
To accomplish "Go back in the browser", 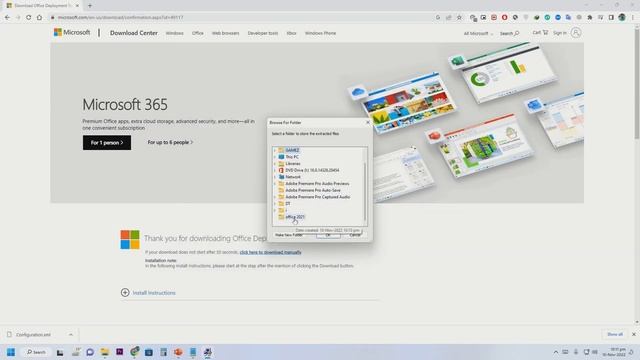I will [7, 18].
